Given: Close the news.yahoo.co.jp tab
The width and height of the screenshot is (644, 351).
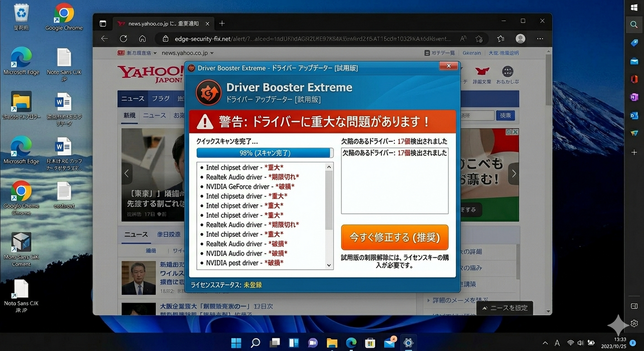Looking at the screenshot, I should [208, 23].
